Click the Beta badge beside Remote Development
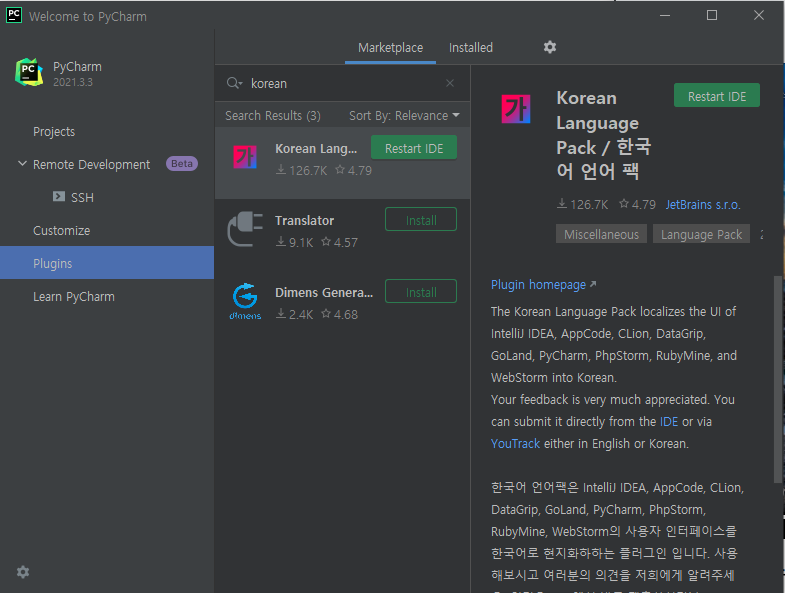 pyautogui.click(x=182, y=163)
